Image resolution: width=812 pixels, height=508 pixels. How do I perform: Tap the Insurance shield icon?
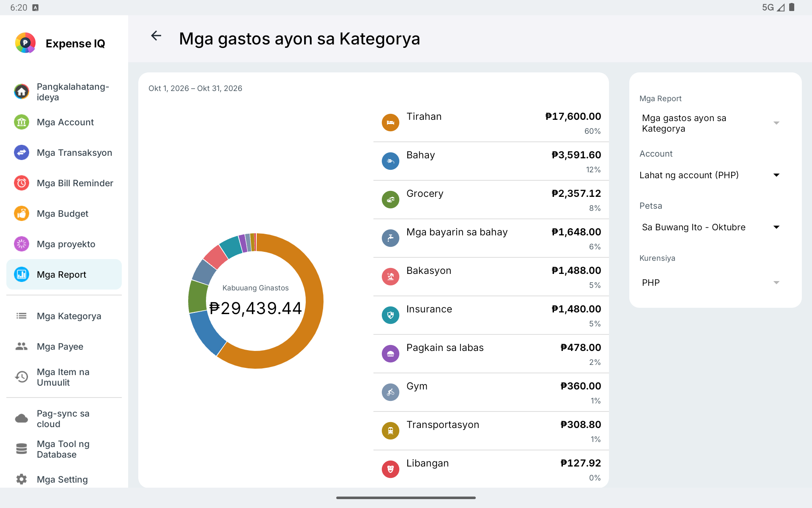coord(390,315)
